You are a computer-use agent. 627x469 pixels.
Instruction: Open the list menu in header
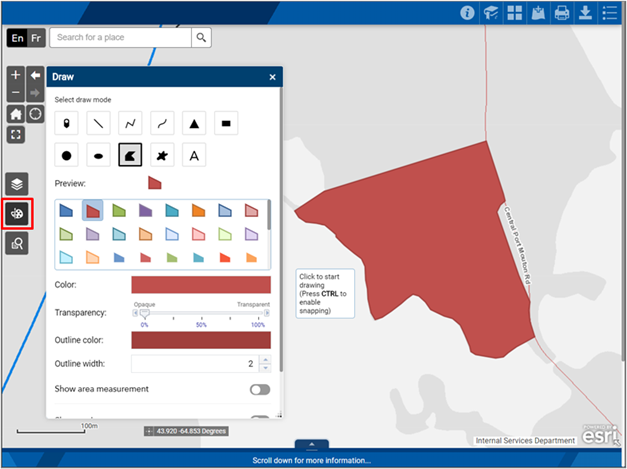[609, 13]
